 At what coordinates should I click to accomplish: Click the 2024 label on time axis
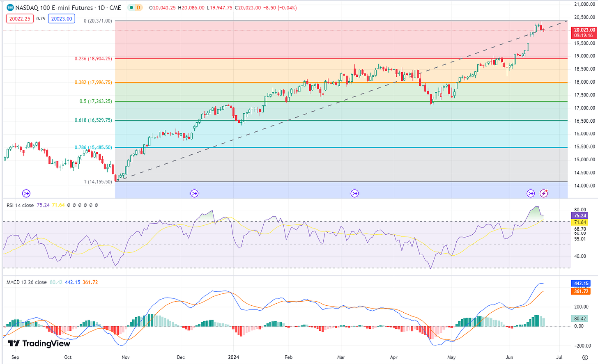pyautogui.click(x=233, y=357)
